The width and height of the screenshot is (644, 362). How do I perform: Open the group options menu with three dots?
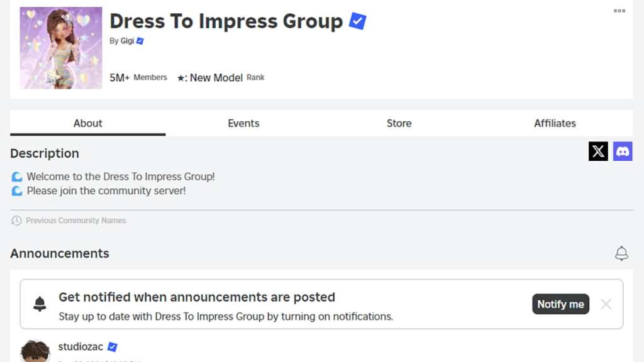[x=619, y=10]
